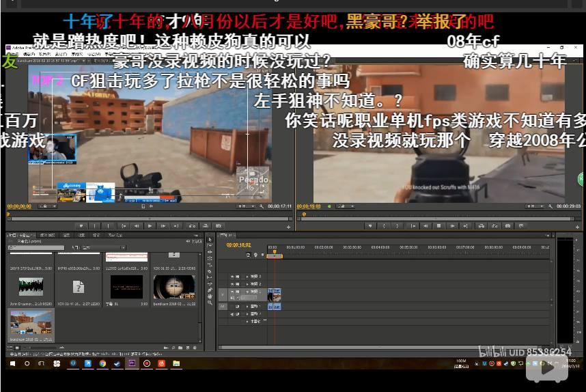Select the Slide tool
This screenshot has height=392, width=586.
point(210,283)
